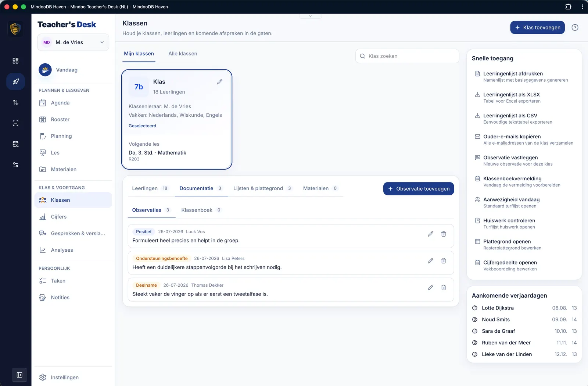Open Analyses in the sidebar

click(x=73, y=250)
